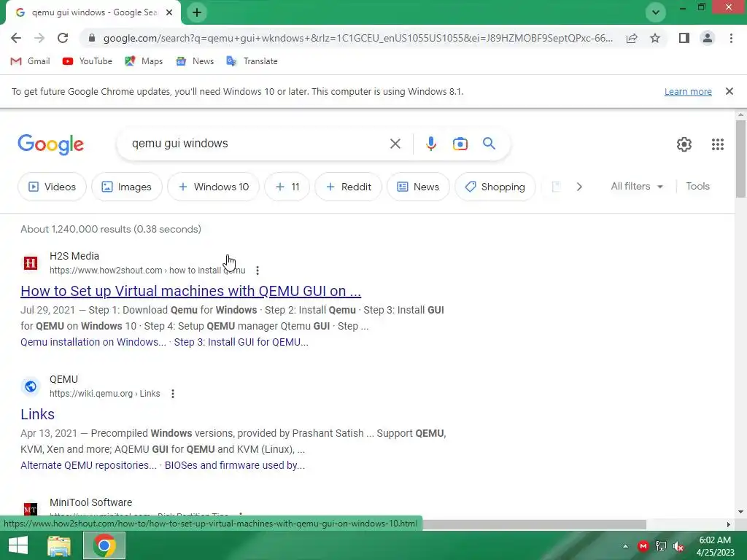Viewport: 747px width, 560px height.
Task: Bookmark this page with the star icon
Action: pos(655,38)
